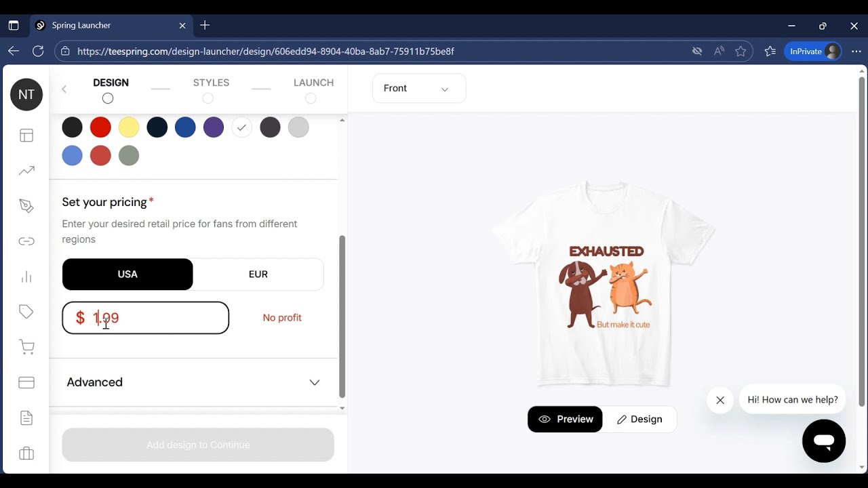
Task: Open the shopping cart sidebar icon
Action: [26, 347]
